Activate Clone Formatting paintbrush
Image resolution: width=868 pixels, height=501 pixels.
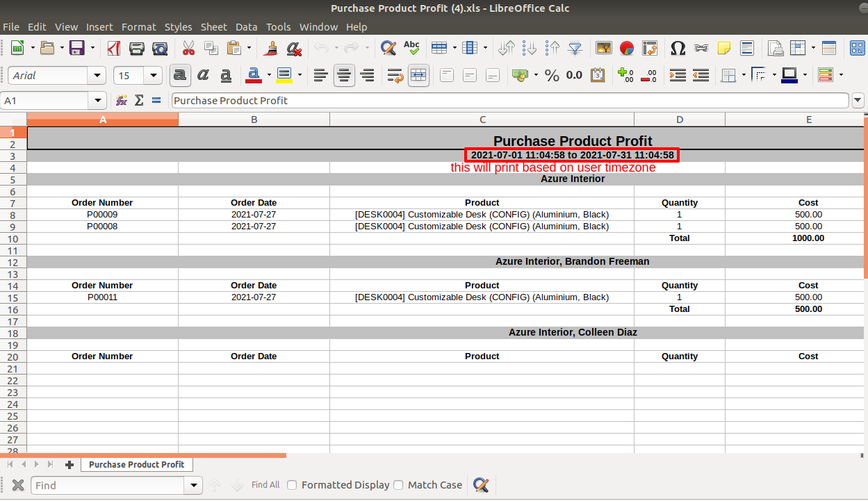point(271,48)
